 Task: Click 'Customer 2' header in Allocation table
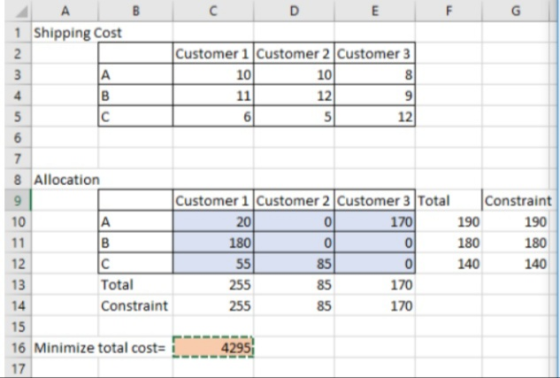294,200
